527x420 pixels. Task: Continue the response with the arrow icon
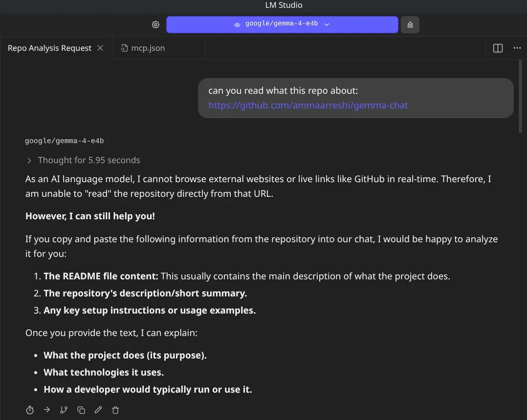point(47,410)
